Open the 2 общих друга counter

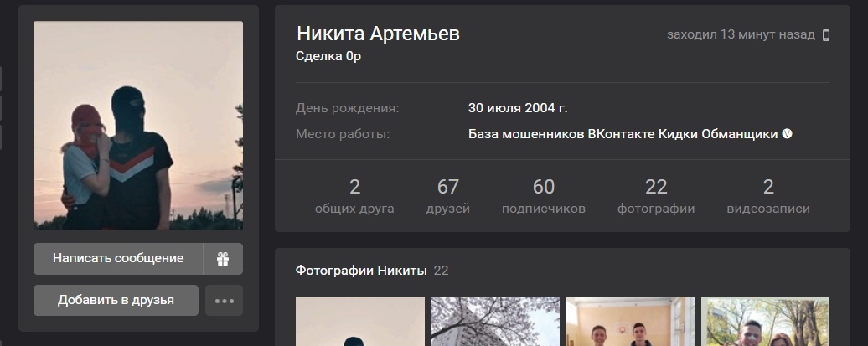(x=354, y=197)
